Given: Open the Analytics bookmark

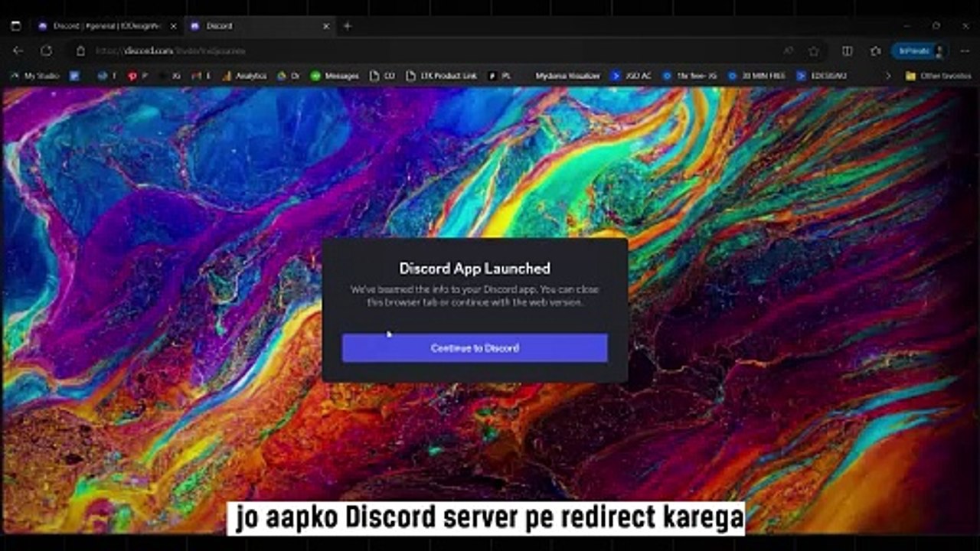Looking at the screenshot, I should coord(244,77).
